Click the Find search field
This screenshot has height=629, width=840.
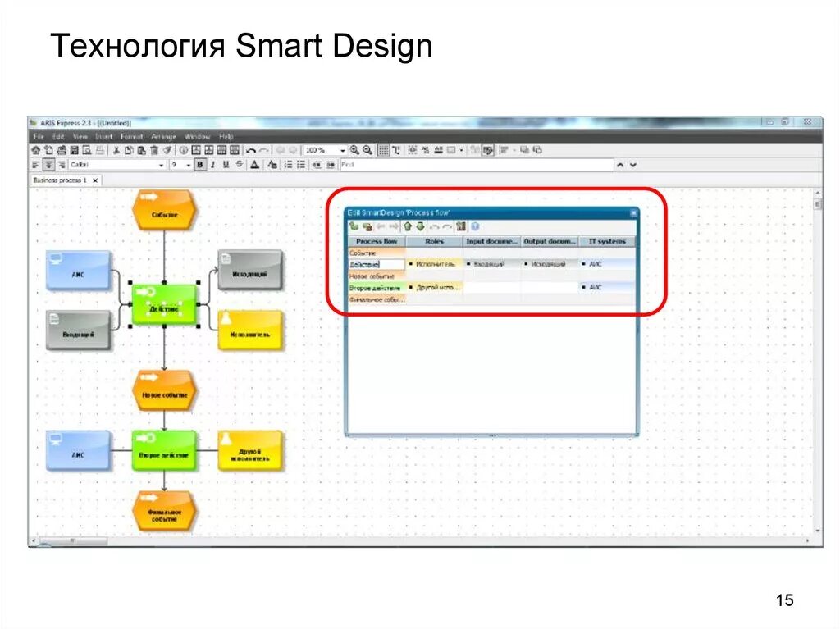click(477, 165)
